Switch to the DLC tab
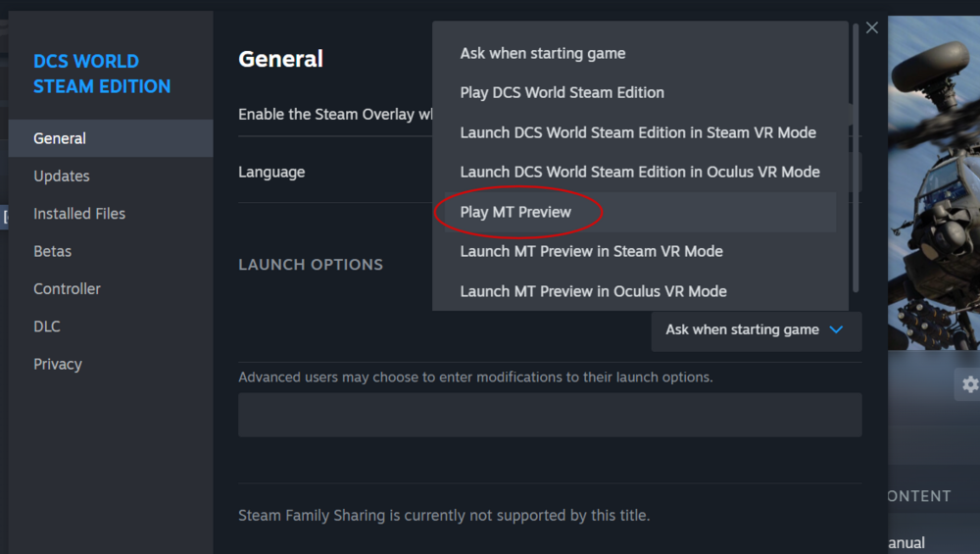This screenshot has width=980, height=554. click(47, 327)
